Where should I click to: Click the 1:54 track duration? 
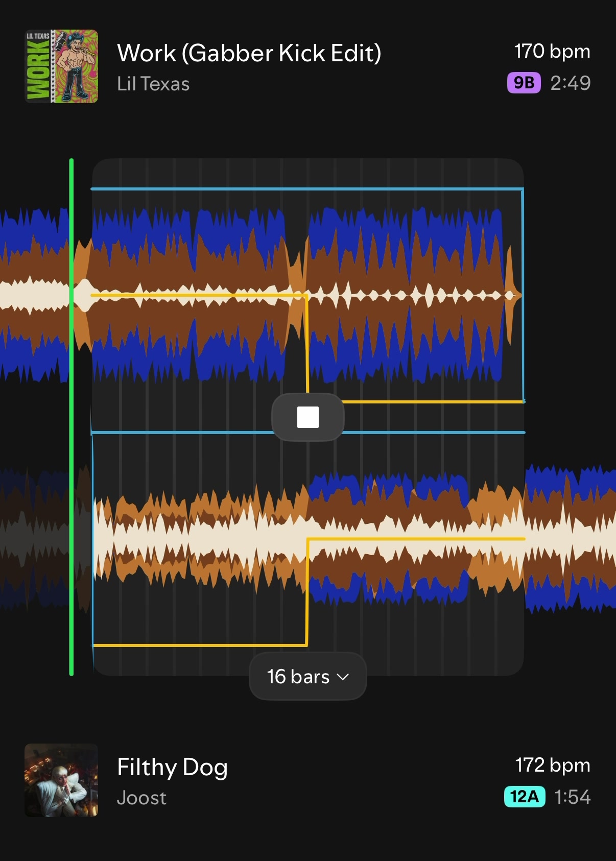pyautogui.click(x=573, y=797)
